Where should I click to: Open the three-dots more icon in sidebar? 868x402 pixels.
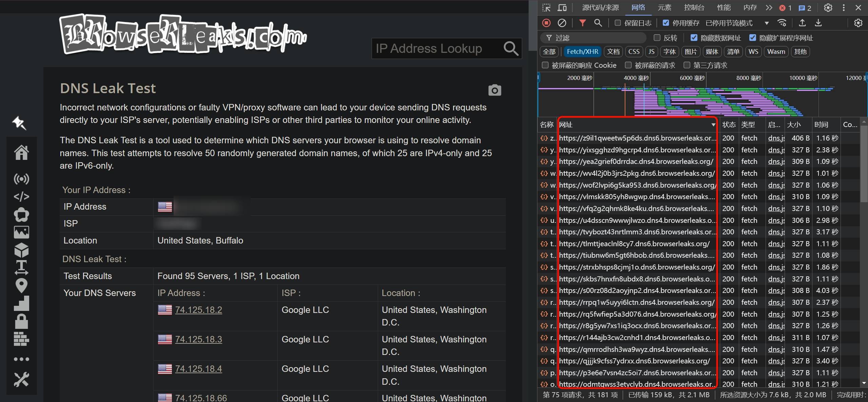pos(21,359)
